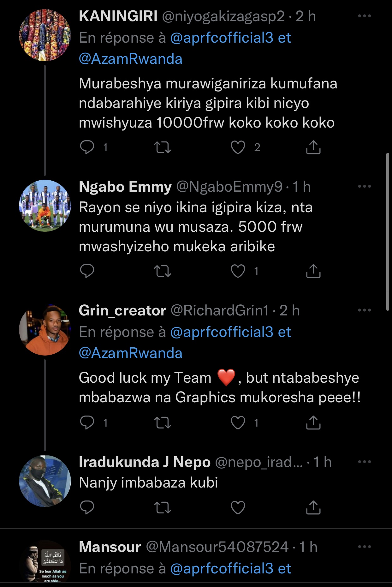Open @AzamRwanda mention in KANINGIRI's reply

pos(130,59)
